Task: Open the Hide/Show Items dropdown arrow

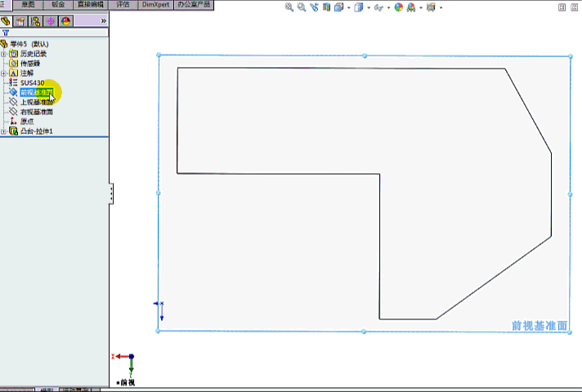Action: tap(388, 8)
